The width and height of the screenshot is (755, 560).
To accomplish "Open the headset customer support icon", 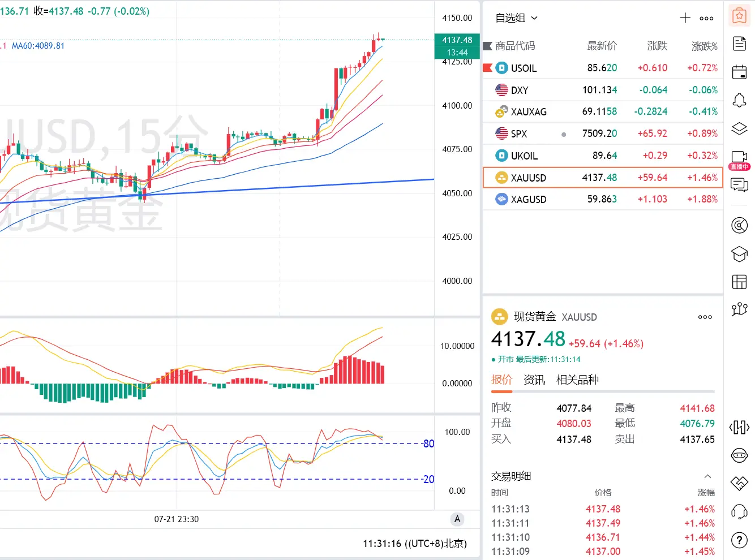I will [739, 512].
